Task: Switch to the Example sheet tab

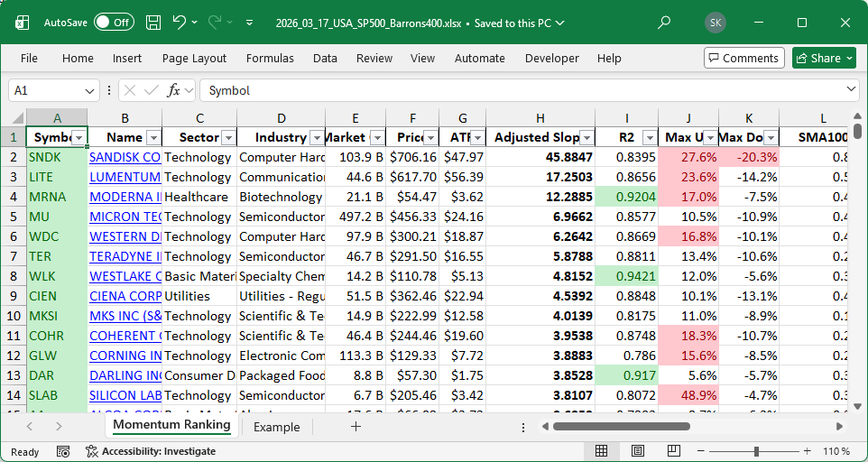Action: (276, 427)
